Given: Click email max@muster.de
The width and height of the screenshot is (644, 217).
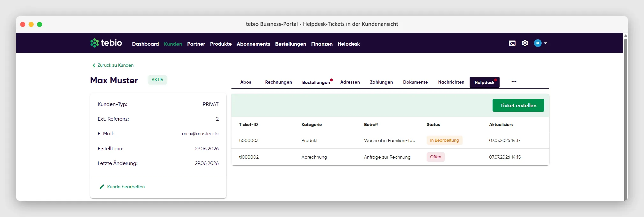Looking at the screenshot, I should pyautogui.click(x=200, y=134).
